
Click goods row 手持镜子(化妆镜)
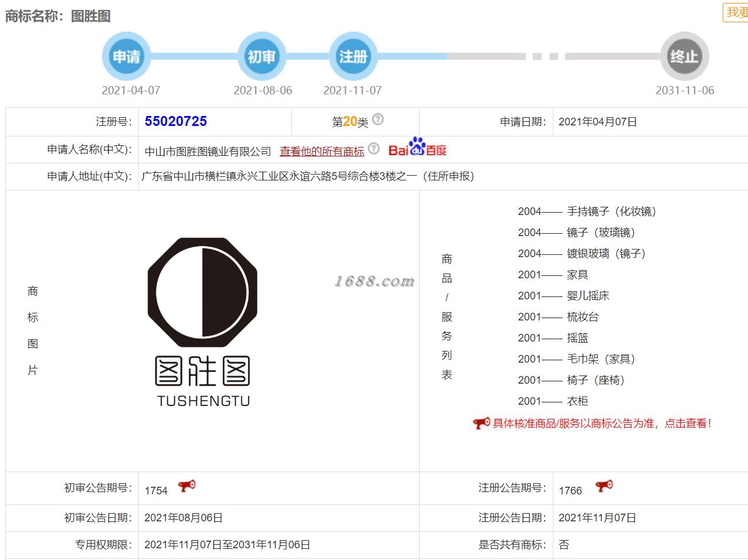point(587,211)
